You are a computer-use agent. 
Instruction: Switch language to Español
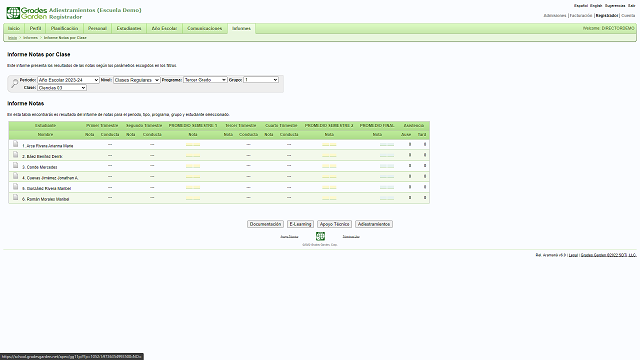[581, 6]
